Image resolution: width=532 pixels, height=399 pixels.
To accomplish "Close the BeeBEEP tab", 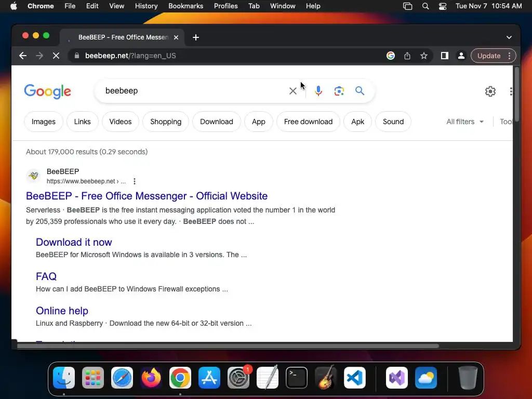I will (176, 37).
